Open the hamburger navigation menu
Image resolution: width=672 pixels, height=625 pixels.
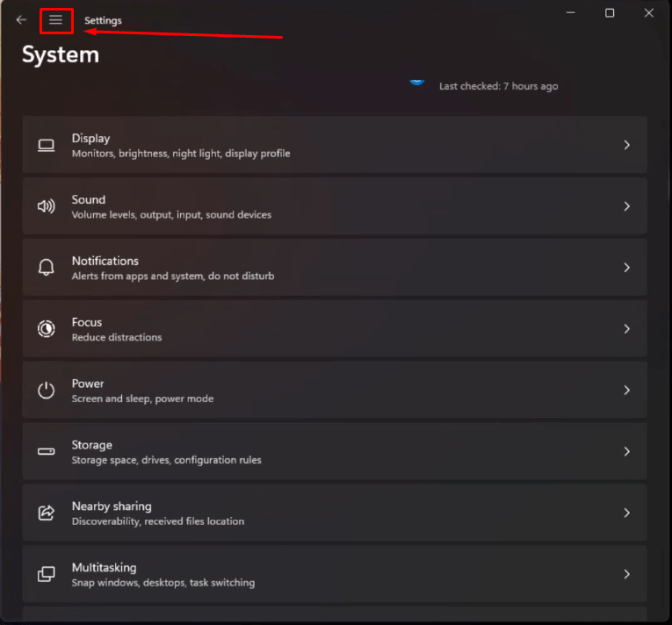[55, 20]
